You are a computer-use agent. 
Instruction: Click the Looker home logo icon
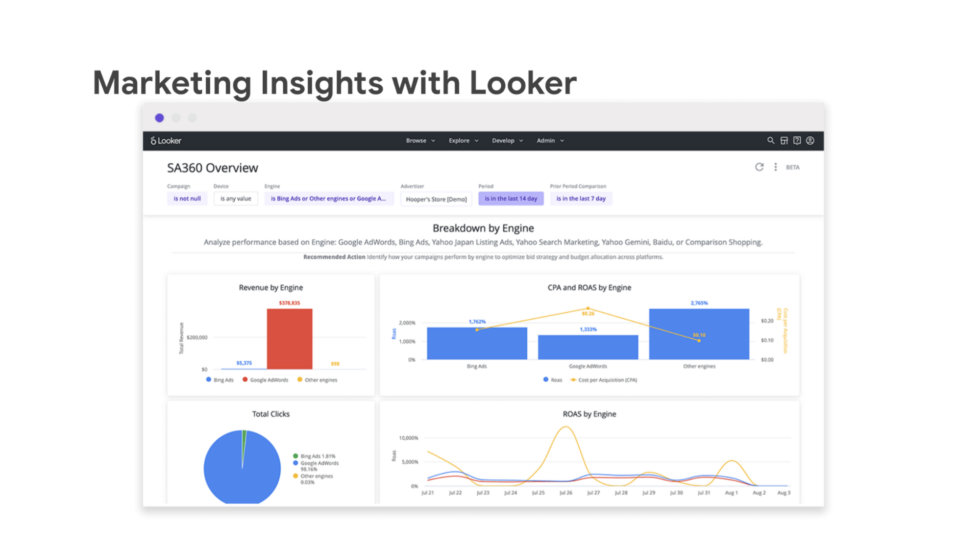coord(166,141)
